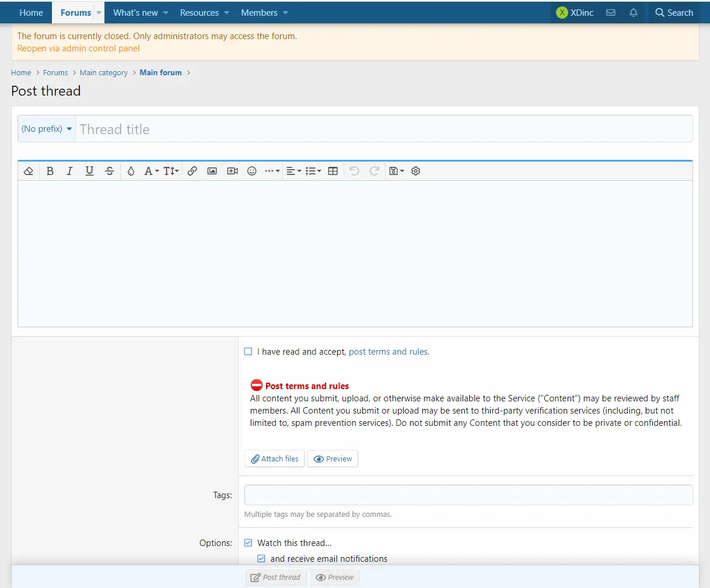The image size is (710, 588).
Task: Click the Post thread submit button
Action: [x=275, y=577]
